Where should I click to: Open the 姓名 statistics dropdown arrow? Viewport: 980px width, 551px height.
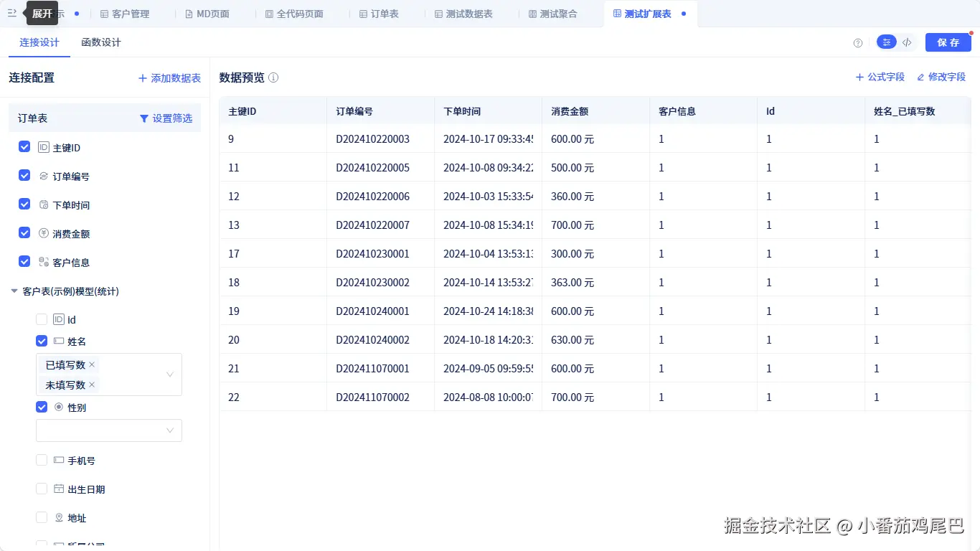pos(170,375)
